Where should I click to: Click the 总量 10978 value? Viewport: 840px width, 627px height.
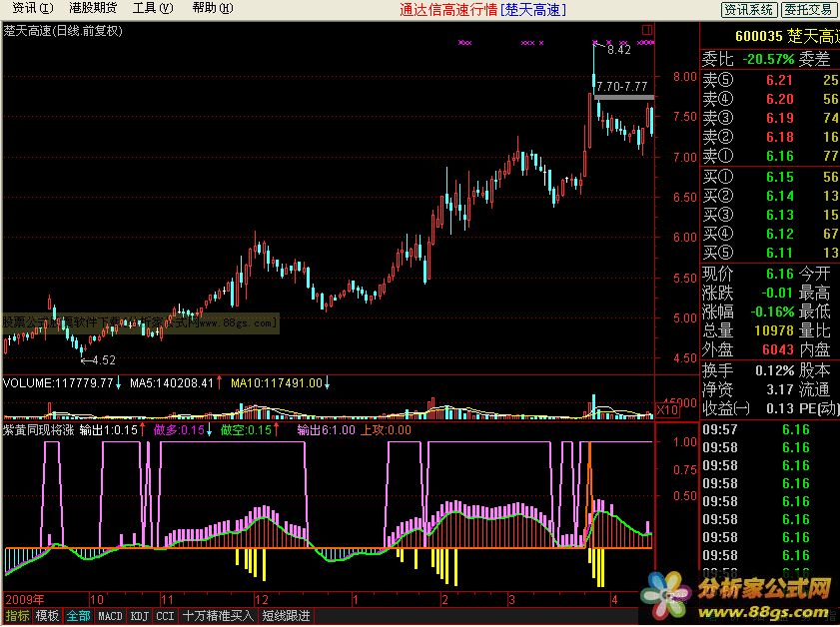[774, 330]
